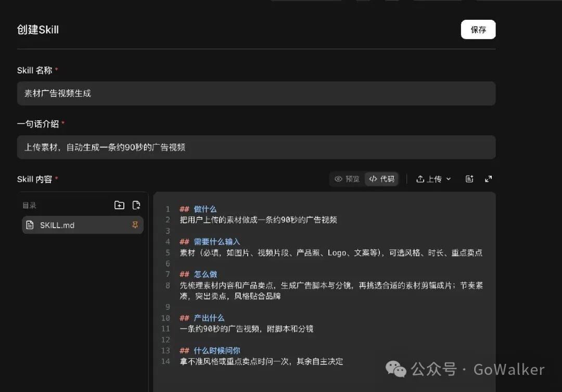Click line 11 text 一条约90秒的广告视频

click(246, 329)
